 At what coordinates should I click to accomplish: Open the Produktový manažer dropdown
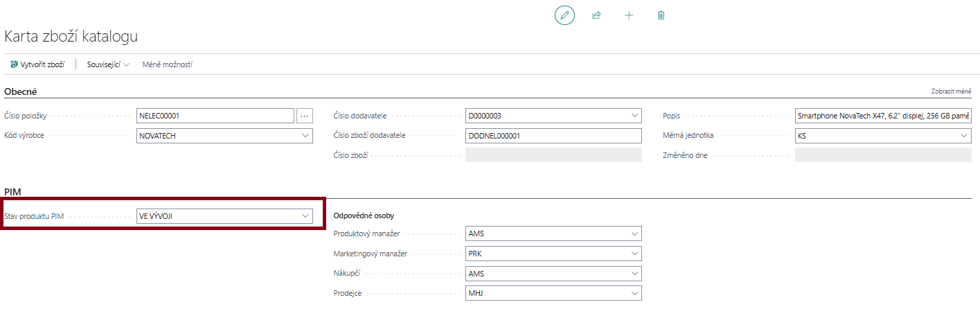click(634, 234)
